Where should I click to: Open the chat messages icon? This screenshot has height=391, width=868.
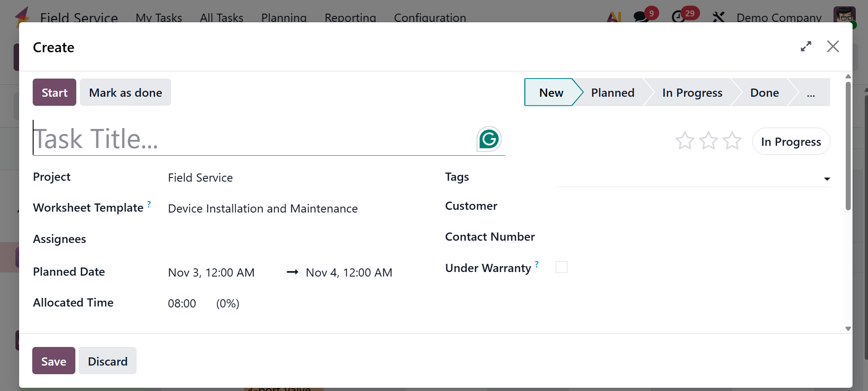point(641,17)
